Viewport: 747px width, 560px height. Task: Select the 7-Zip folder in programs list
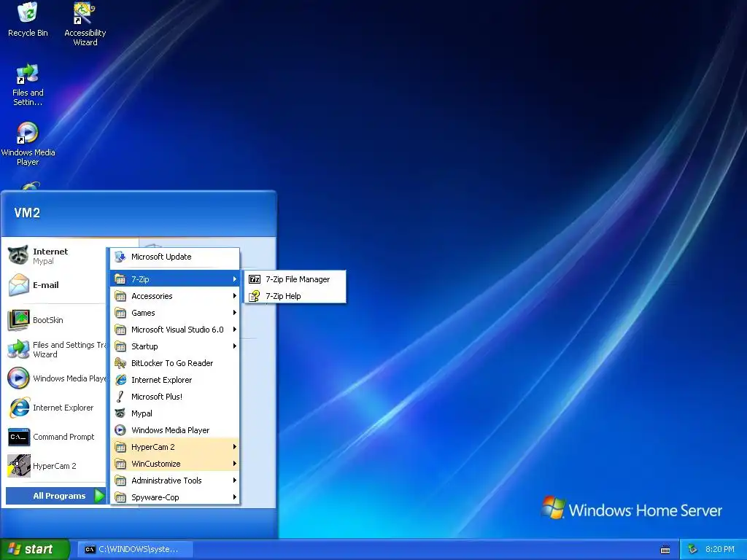pyautogui.click(x=175, y=279)
